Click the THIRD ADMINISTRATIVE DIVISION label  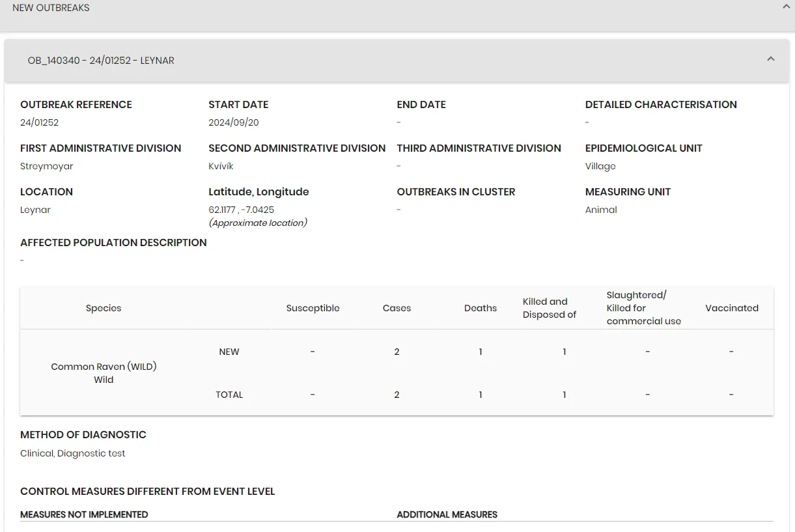(x=479, y=148)
